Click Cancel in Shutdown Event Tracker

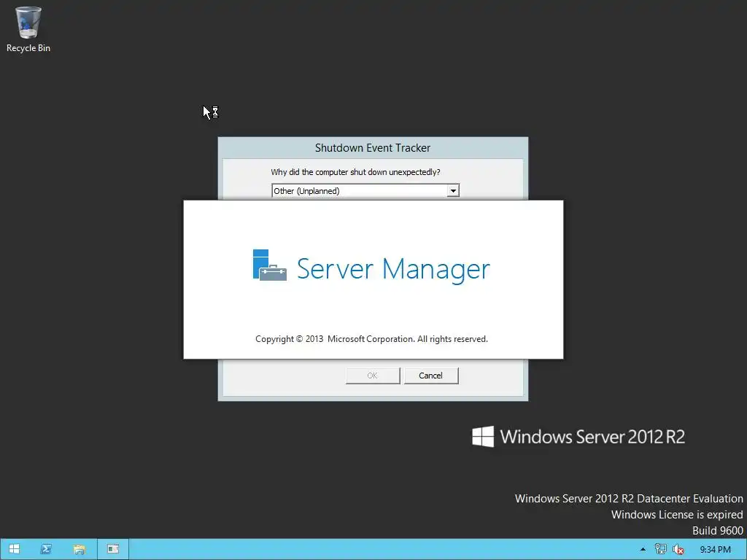(431, 376)
